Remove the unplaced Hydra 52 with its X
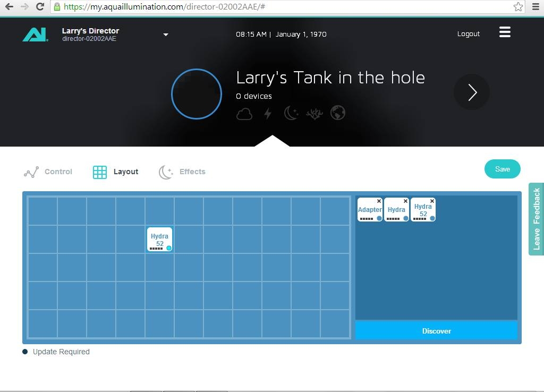 [x=432, y=201]
